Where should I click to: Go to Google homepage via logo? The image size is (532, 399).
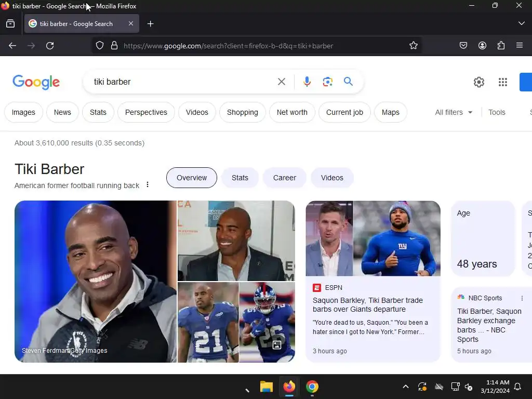(36, 82)
